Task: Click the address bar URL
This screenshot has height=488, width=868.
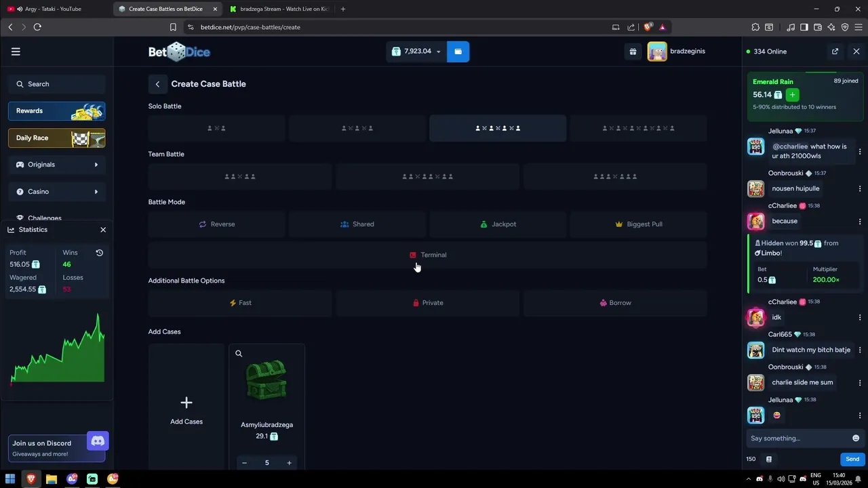Action: (250, 27)
